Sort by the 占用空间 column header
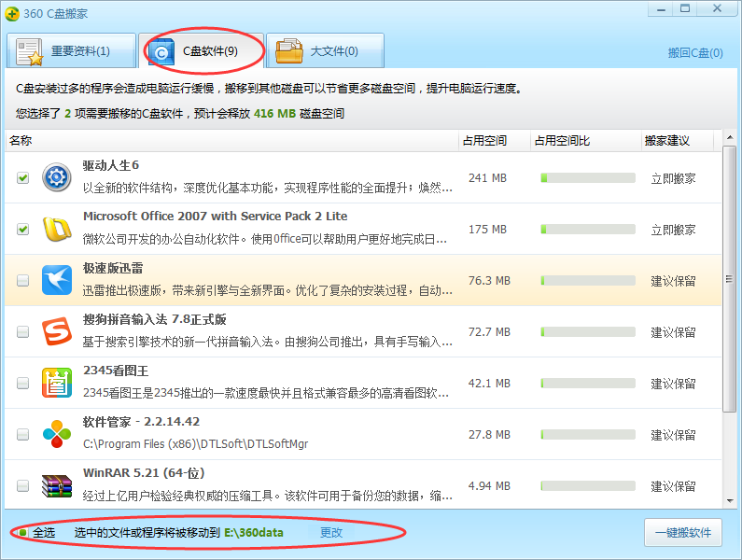 (495, 141)
